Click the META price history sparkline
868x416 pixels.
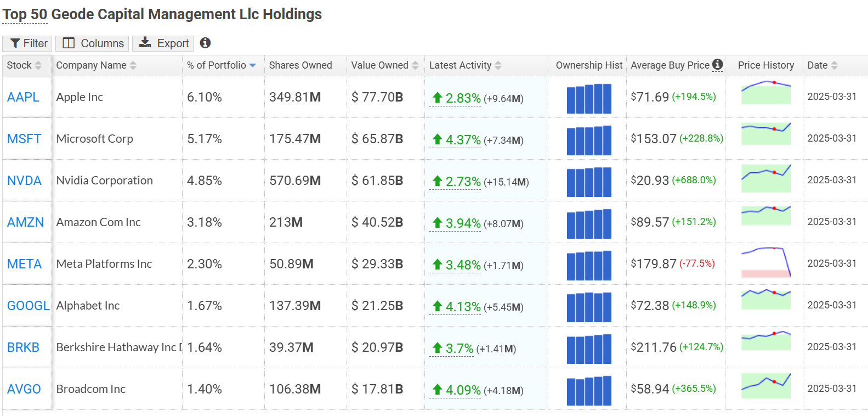[766, 262]
